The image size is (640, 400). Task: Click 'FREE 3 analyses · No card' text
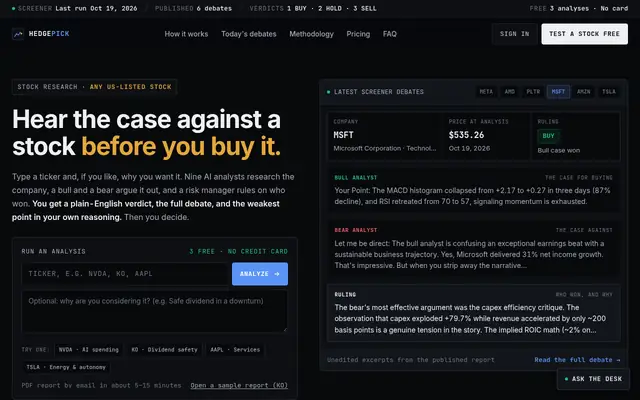click(x=578, y=8)
